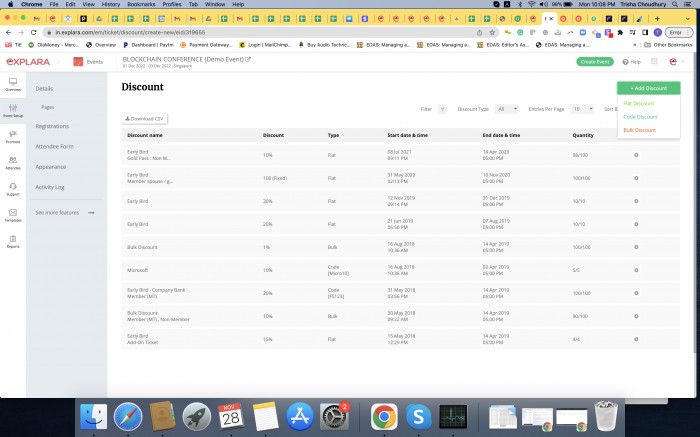This screenshot has height=437, width=700.
Task: Click the Download CSV button
Action: [x=144, y=119]
